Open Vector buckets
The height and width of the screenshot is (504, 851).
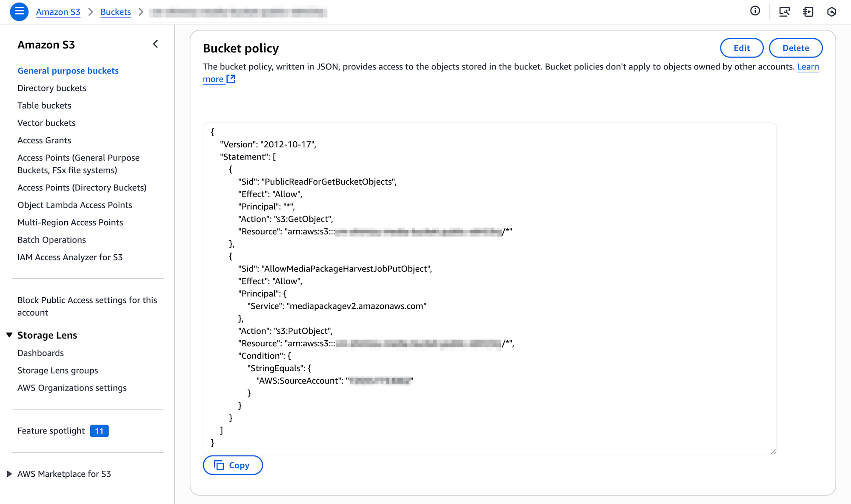[x=46, y=123]
